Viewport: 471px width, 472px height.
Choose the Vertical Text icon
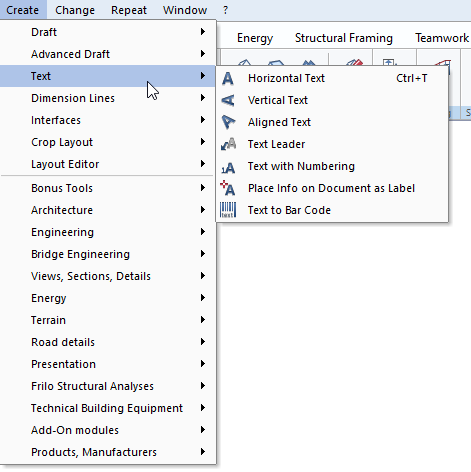[x=228, y=100]
